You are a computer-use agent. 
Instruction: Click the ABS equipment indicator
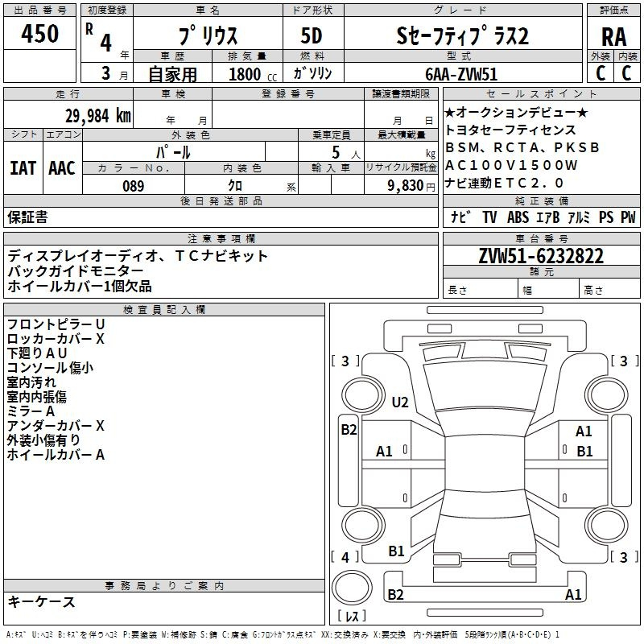click(x=518, y=217)
